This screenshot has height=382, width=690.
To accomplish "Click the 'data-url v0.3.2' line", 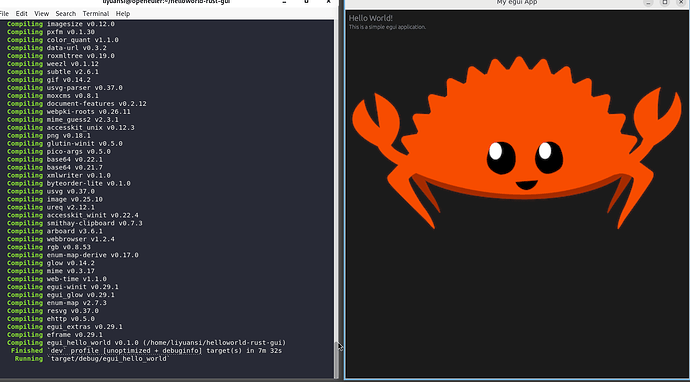I will (x=57, y=48).
